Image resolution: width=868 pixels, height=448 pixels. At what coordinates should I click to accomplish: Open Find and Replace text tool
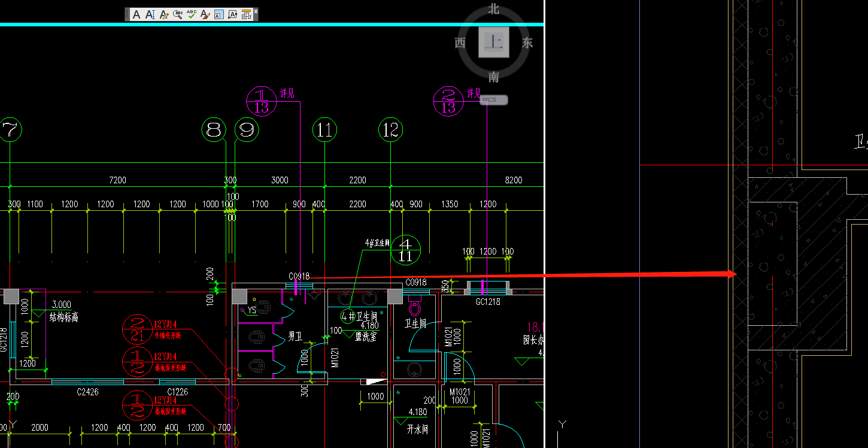(x=178, y=14)
